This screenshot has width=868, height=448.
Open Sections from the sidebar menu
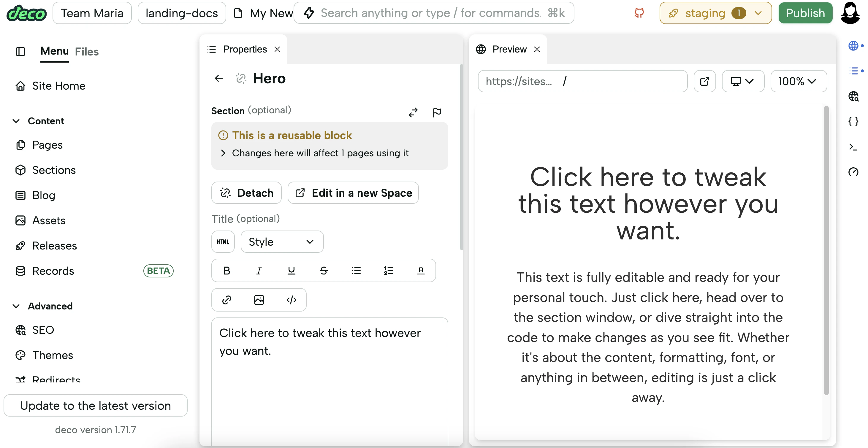tap(54, 170)
